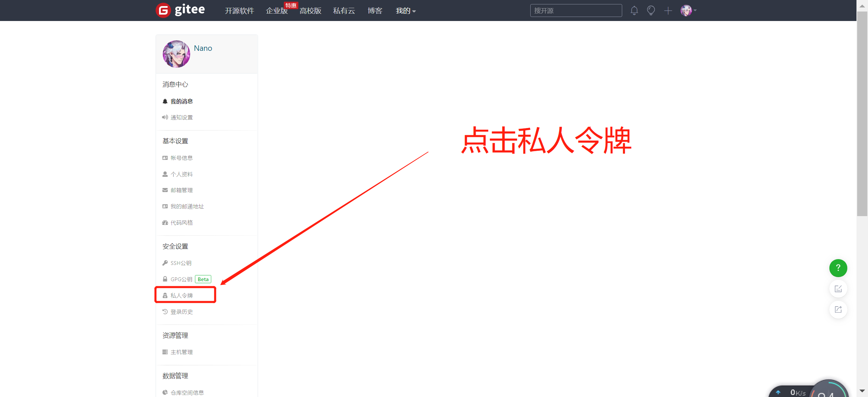
Task: Click the person icon beside 个人资料
Action: coord(165,174)
